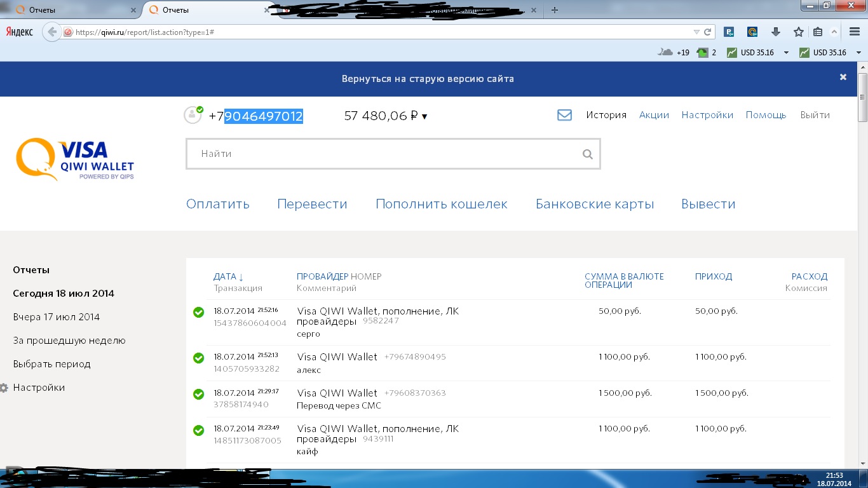Bookmark the page with the star icon
Viewport: 868px width, 488px height.
coord(799,32)
